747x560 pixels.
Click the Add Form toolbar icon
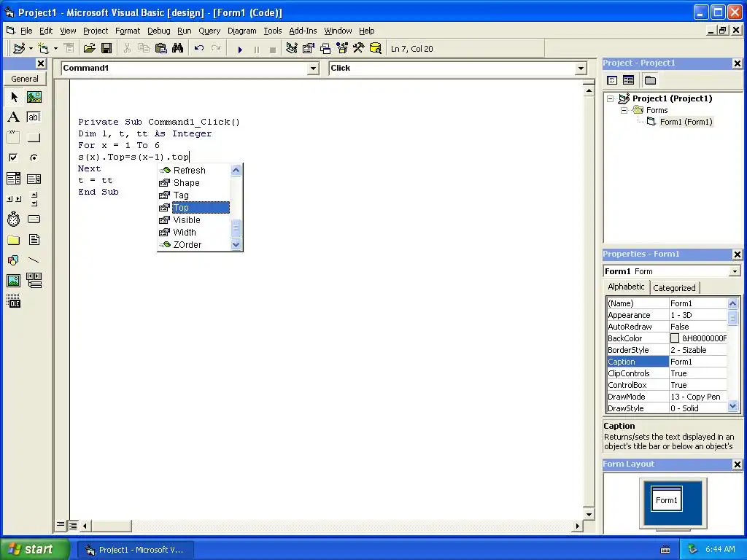click(43, 49)
